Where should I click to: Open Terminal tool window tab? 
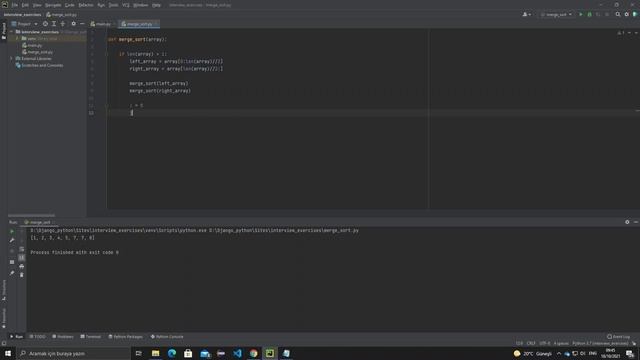pos(91,337)
